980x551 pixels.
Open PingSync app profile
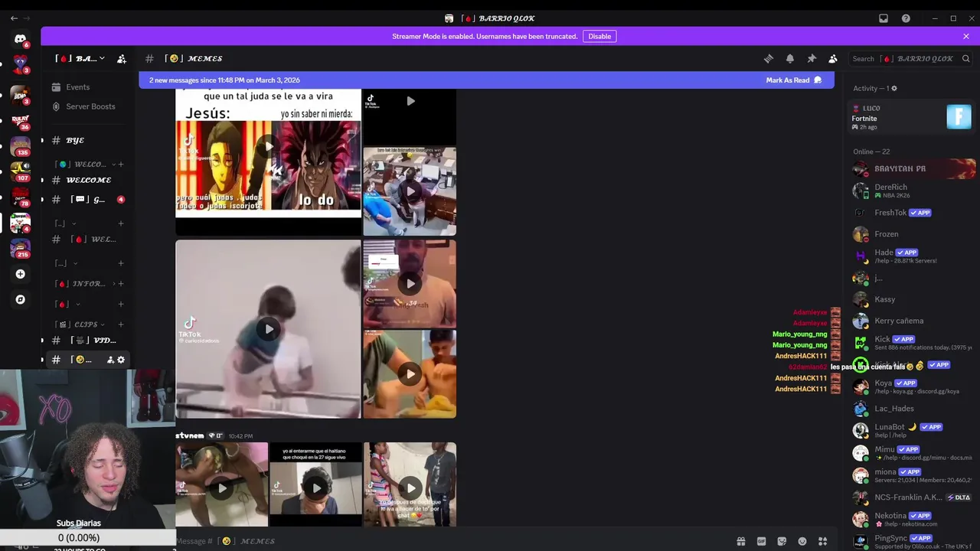point(912,542)
